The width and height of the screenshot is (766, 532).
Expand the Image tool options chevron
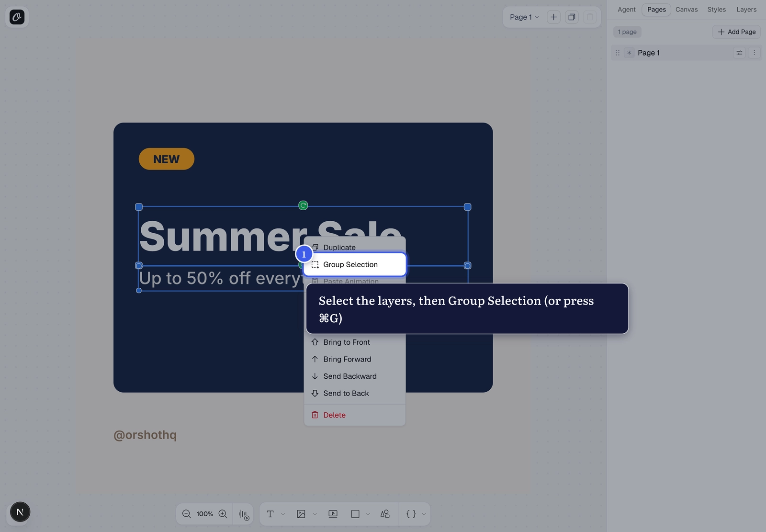coord(315,514)
